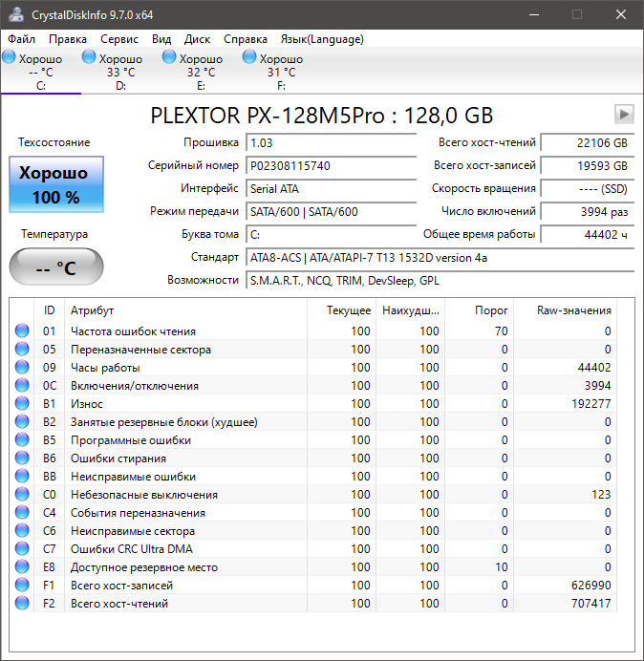
Task: Click status orb for Программные ошибки
Action: 22,439
